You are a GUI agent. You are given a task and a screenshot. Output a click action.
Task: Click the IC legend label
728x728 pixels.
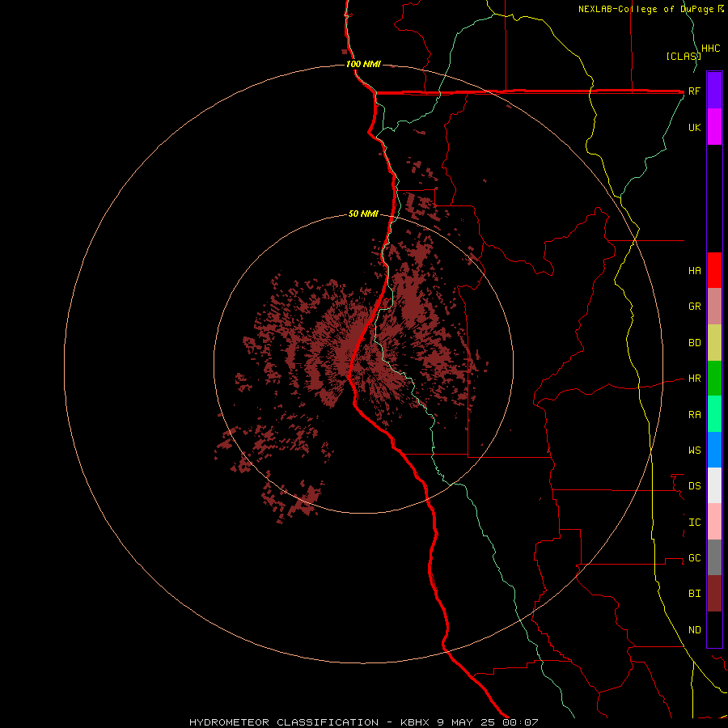tap(695, 523)
